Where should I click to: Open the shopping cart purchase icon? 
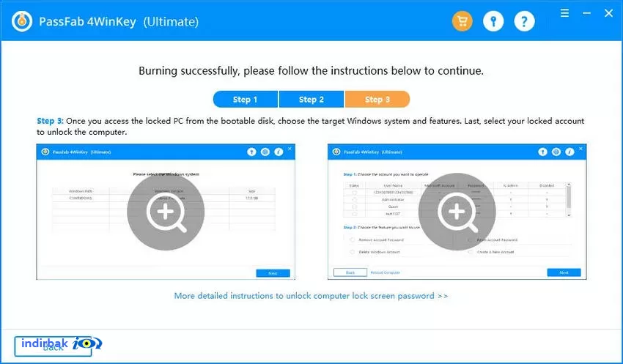click(x=462, y=21)
